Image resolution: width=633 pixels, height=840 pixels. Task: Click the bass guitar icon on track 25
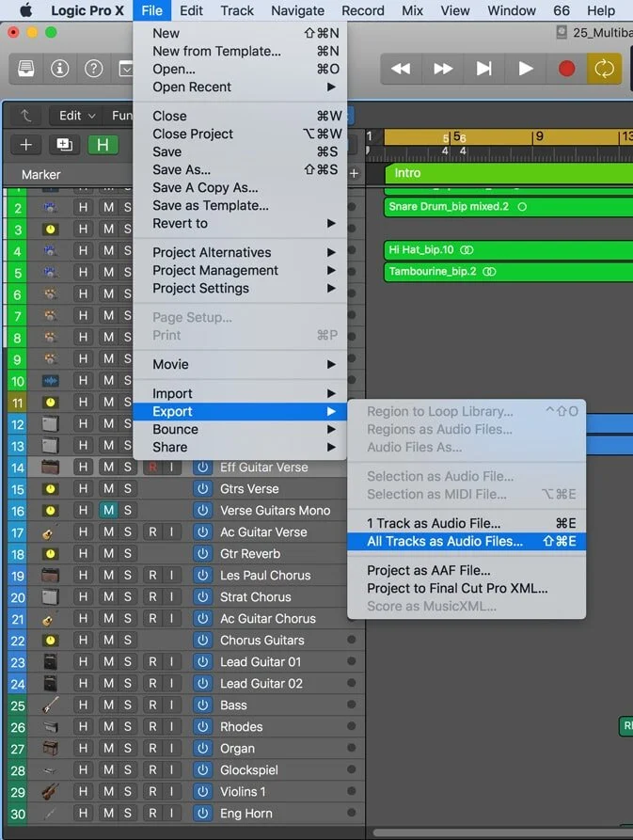[51, 705]
